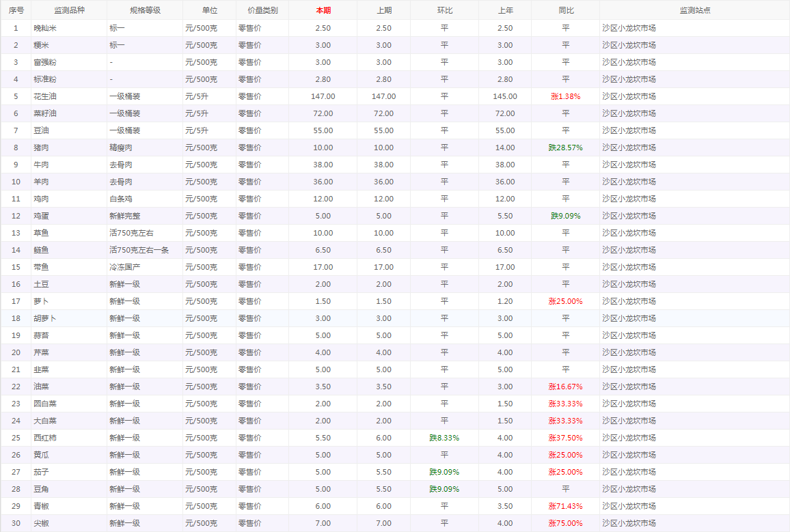Click the 胡萝卜 product name cell
The width and height of the screenshot is (790, 532).
coord(45,318)
